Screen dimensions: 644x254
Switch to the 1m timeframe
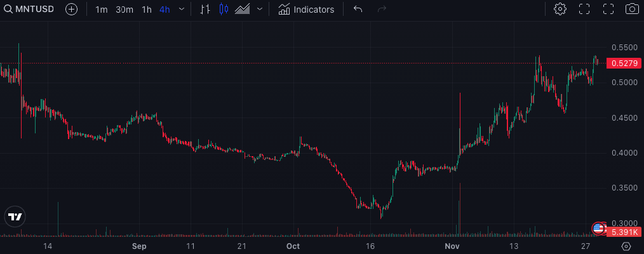tap(101, 10)
